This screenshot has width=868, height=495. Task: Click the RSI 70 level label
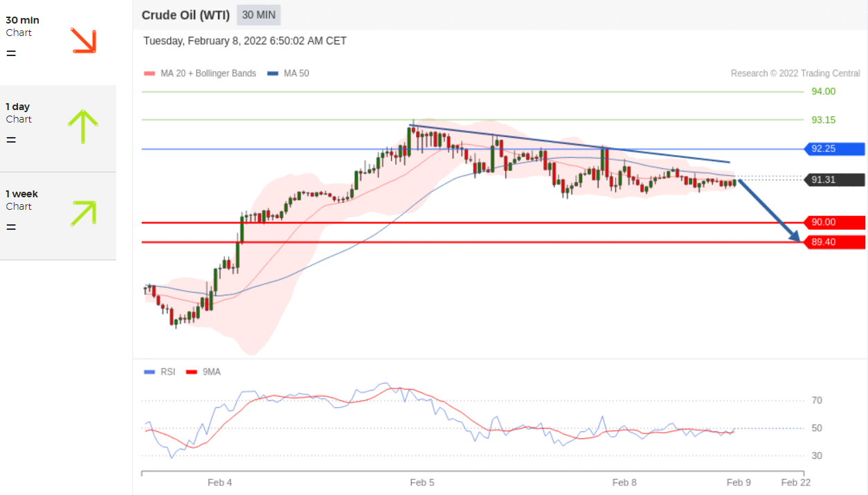click(x=817, y=400)
